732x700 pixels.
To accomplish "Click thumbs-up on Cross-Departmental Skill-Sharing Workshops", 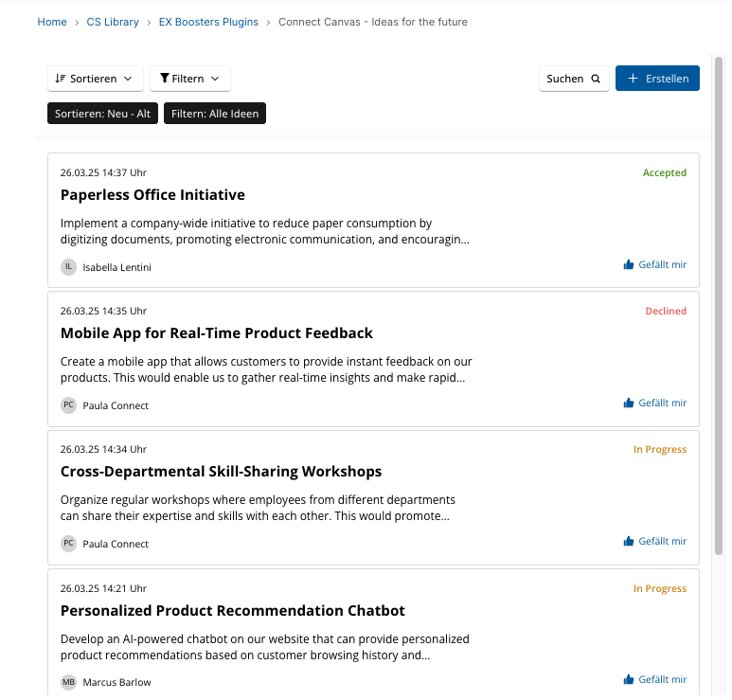I will [x=629, y=541].
